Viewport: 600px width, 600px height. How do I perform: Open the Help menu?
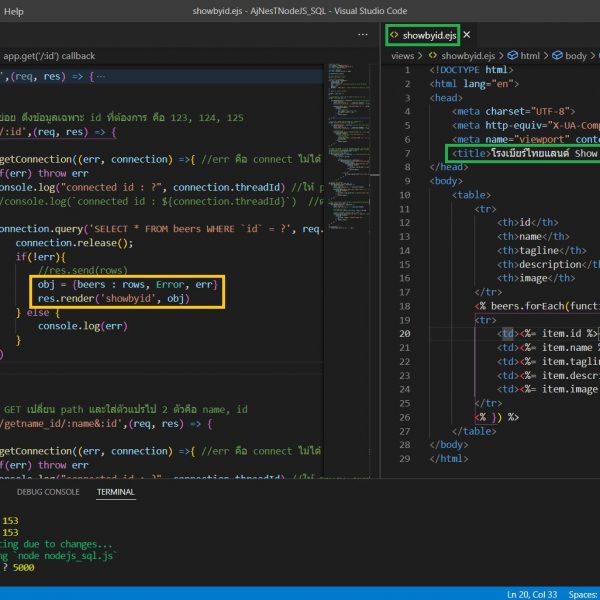pos(14,11)
